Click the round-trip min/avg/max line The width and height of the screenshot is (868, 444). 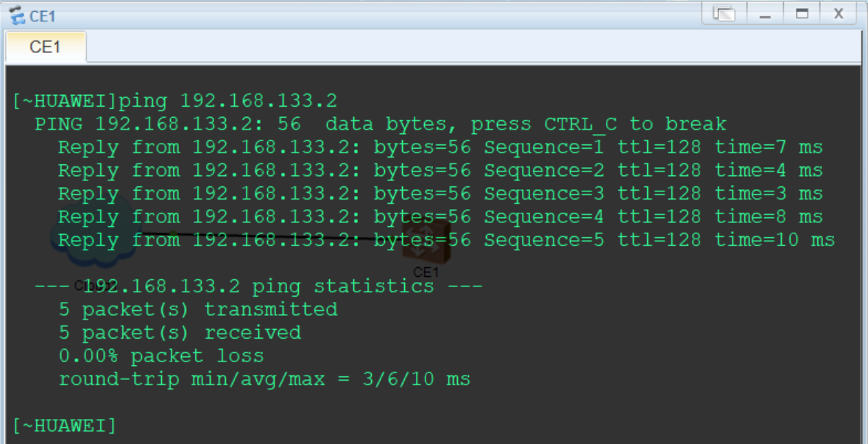pyautogui.click(x=264, y=379)
